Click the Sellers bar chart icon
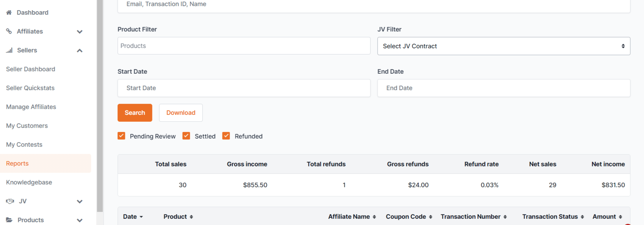The image size is (644, 225). point(9,50)
